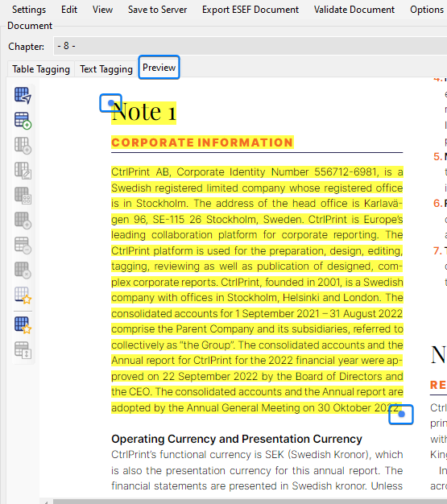Click the add table row icon with green plus
The image size is (447, 504).
[x=23, y=121]
